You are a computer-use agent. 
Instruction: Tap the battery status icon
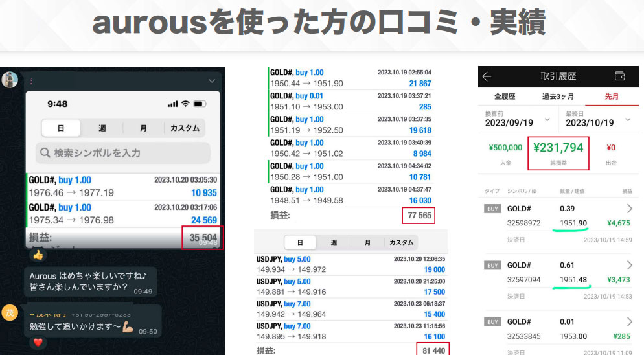200,104
